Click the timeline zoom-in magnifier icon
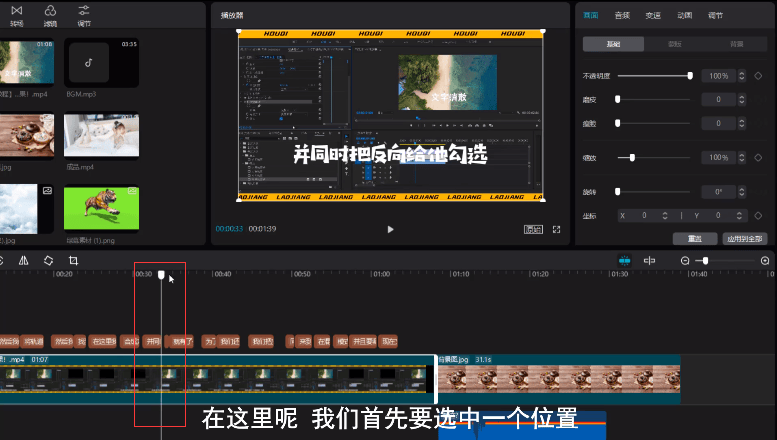 coord(765,261)
